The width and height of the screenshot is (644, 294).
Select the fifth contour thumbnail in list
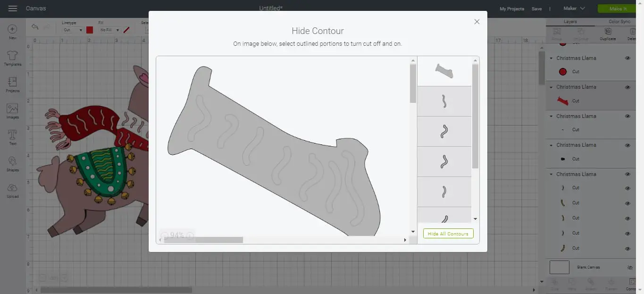tap(444, 192)
